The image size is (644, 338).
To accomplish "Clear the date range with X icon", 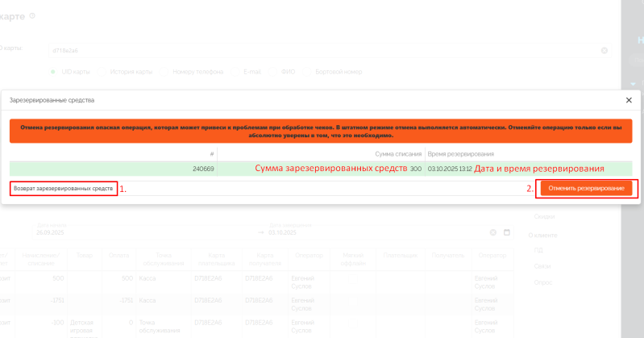I will 492,232.
